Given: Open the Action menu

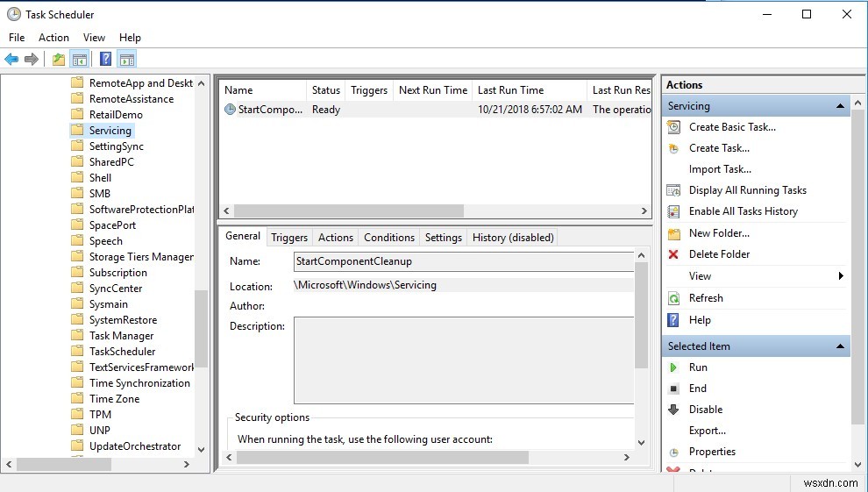Looking at the screenshot, I should click(x=53, y=37).
